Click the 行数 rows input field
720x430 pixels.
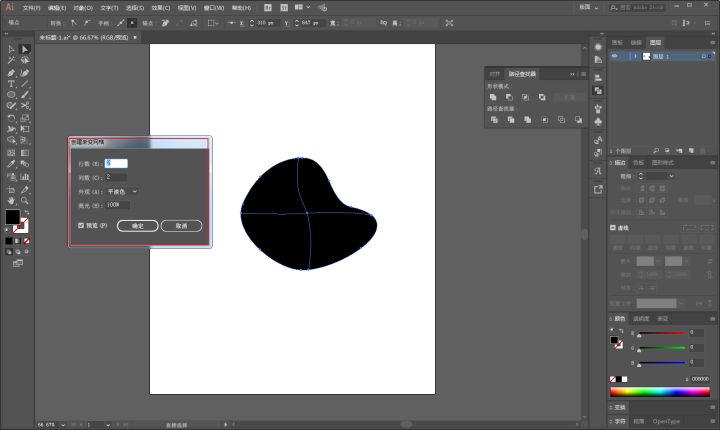116,163
